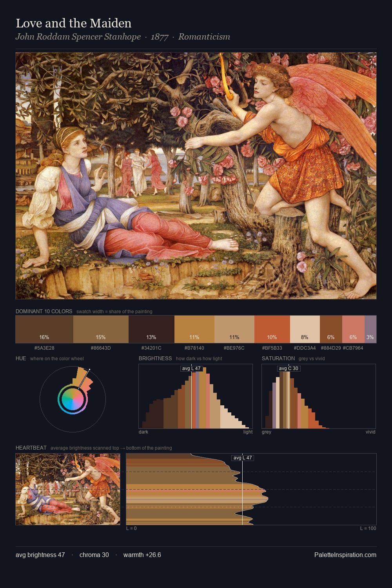Screen dimensions: 392x588
Task: Click the hex code #34201C
Action: 151,348
